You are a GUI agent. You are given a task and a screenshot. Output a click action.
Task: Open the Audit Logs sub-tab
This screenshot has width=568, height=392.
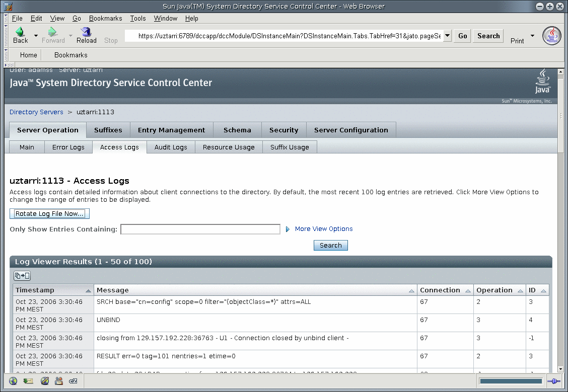point(171,147)
